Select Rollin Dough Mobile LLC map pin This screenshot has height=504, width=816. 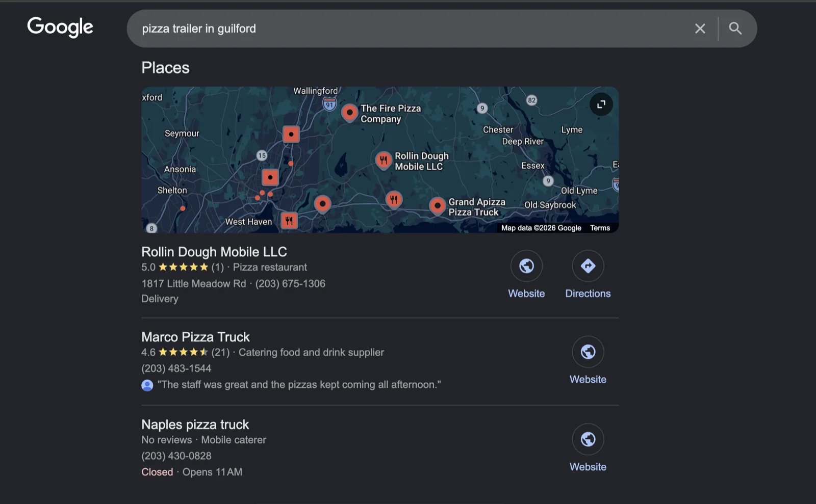coord(384,161)
